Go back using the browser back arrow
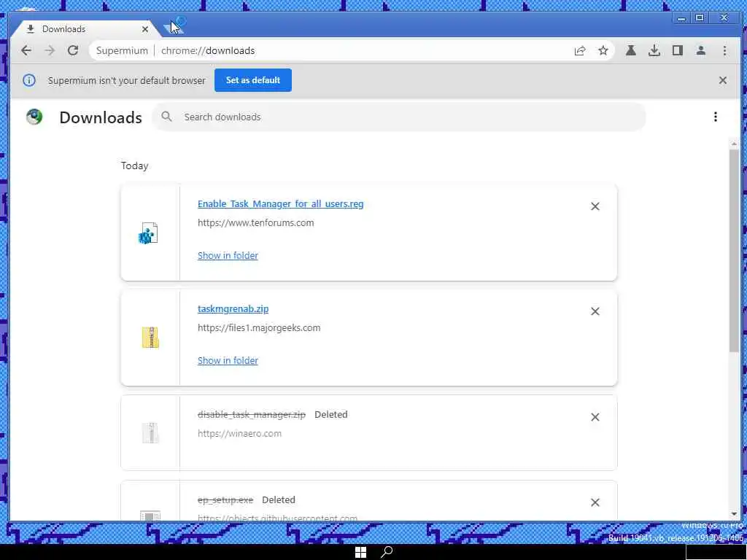Image resolution: width=747 pixels, height=560 pixels. tap(26, 50)
